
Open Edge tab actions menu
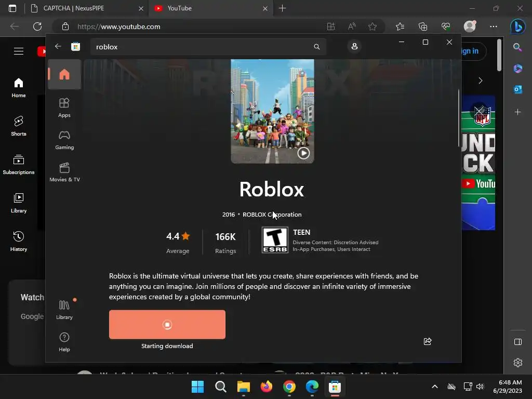click(x=12, y=8)
